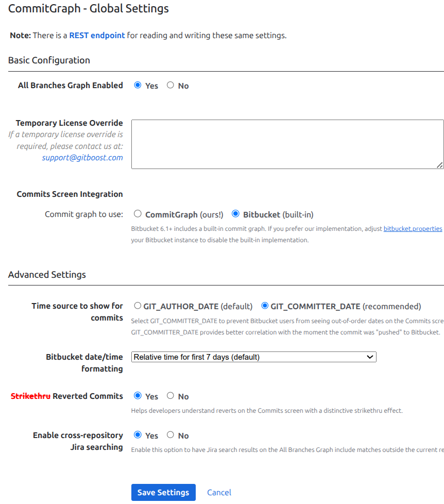Click the Temporary License Override label

69,123
